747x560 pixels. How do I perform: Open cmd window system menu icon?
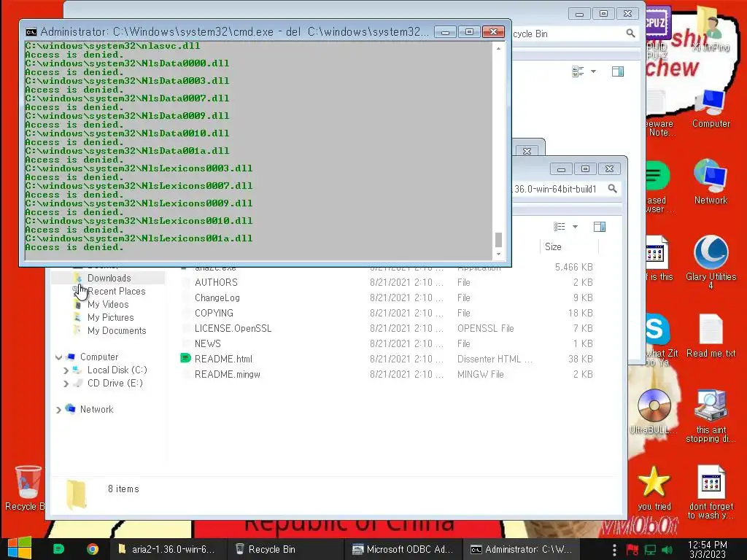[31, 32]
